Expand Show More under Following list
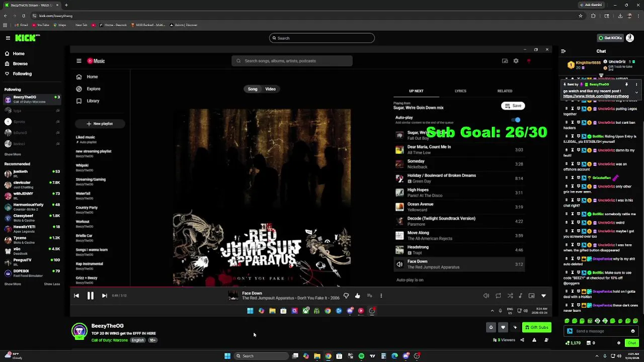Viewport: 644px width, 362px height. (13, 154)
